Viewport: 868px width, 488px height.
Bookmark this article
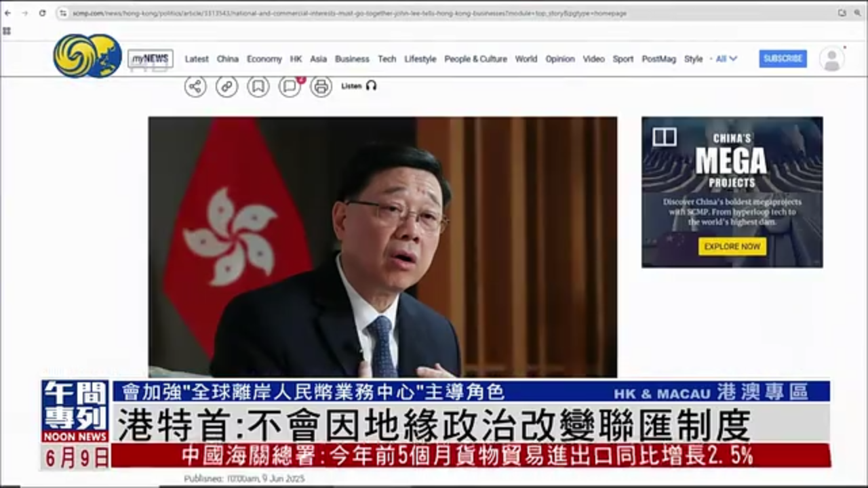258,86
